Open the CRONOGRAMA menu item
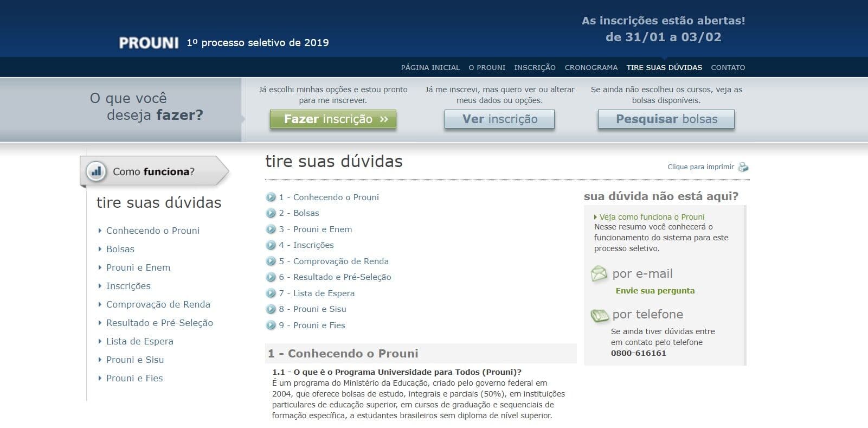The image size is (868, 428). (591, 68)
